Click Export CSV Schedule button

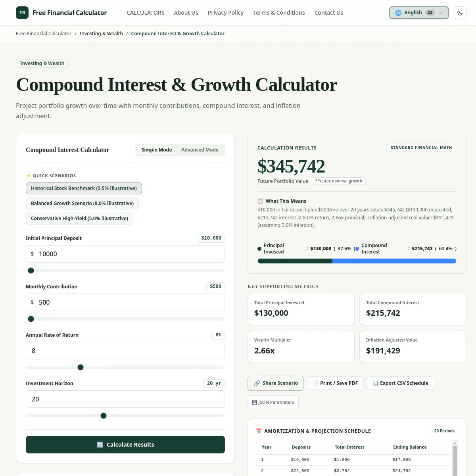click(x=401, y=383)
